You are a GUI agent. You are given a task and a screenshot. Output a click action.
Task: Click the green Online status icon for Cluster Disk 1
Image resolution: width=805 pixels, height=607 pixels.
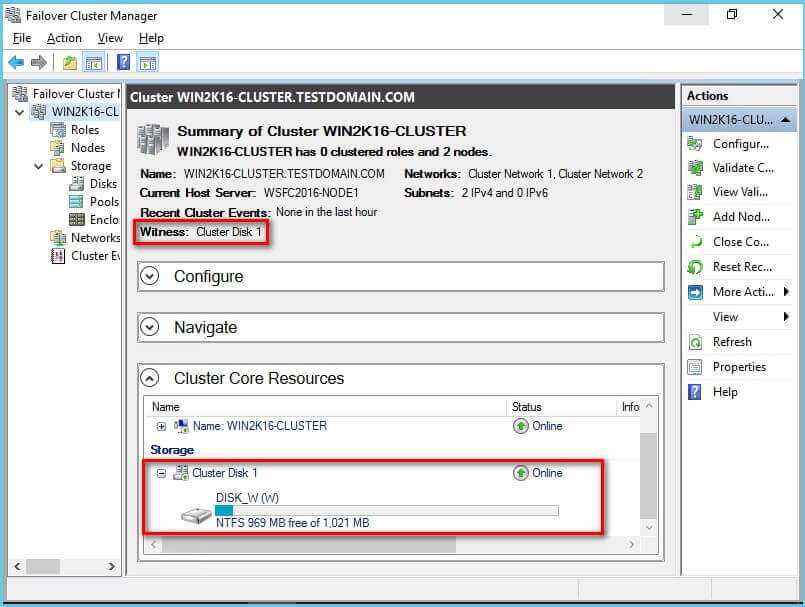(521, 473)
